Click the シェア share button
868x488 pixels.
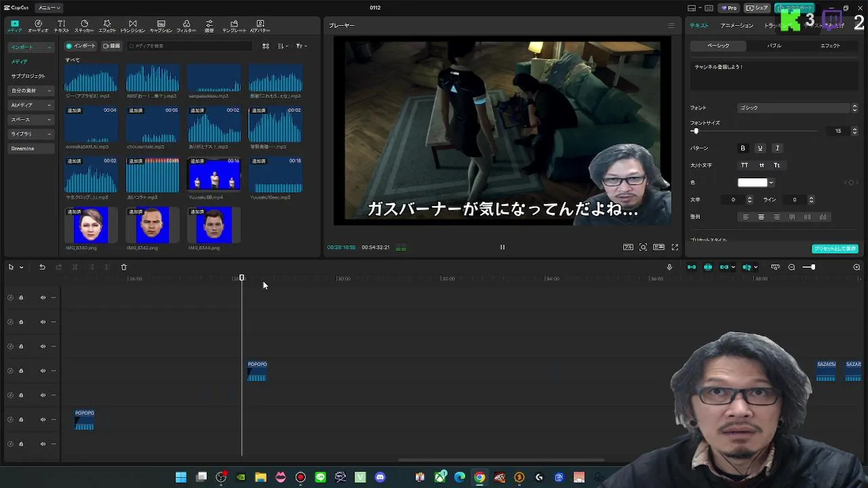click(757, 8)
